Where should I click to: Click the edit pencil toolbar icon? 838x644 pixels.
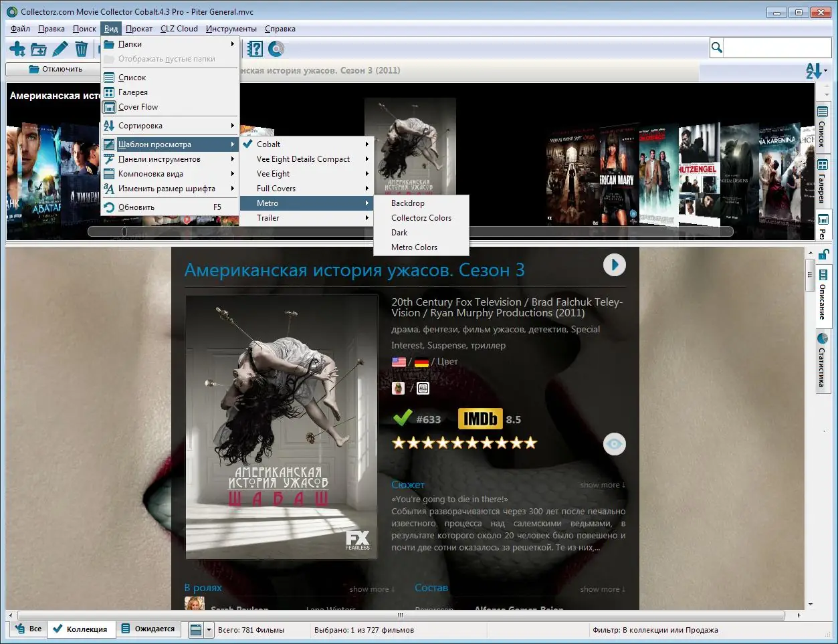(60, 49)
